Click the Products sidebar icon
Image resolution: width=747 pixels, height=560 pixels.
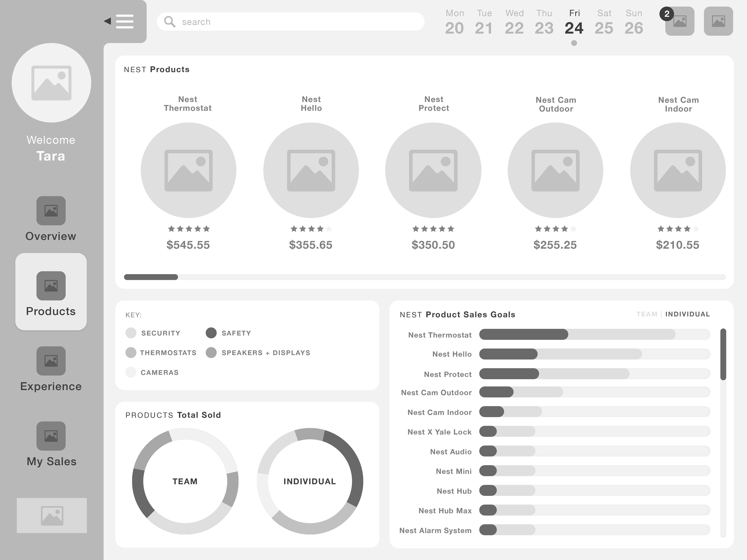click(51, 286)
